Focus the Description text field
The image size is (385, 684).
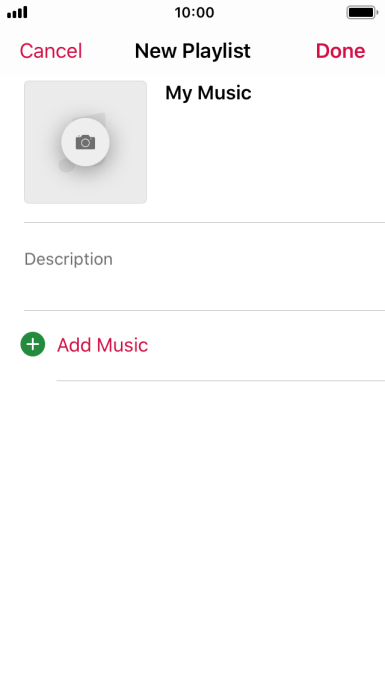(204, 267)
